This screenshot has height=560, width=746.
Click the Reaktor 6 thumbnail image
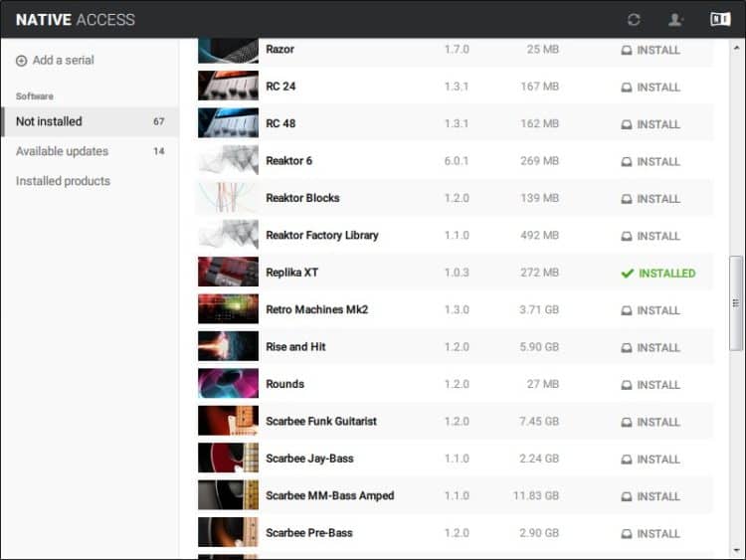click(x=228, y=160)
